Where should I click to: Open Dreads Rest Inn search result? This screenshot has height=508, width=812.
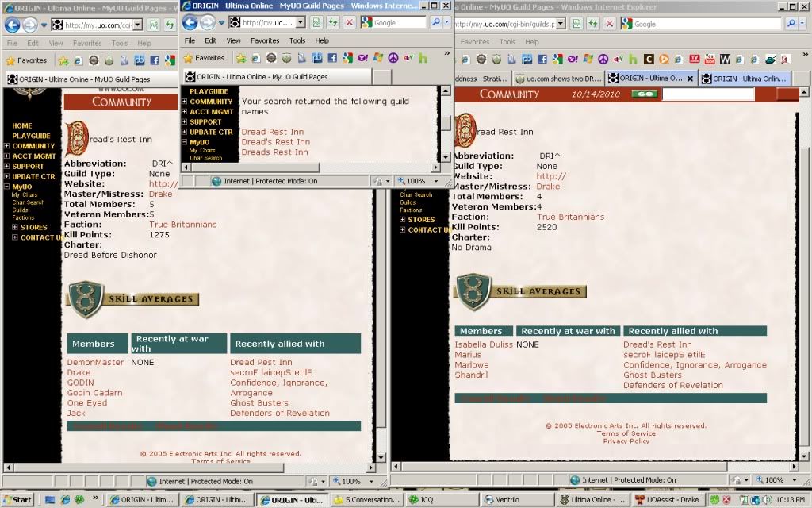coord(274,152)
